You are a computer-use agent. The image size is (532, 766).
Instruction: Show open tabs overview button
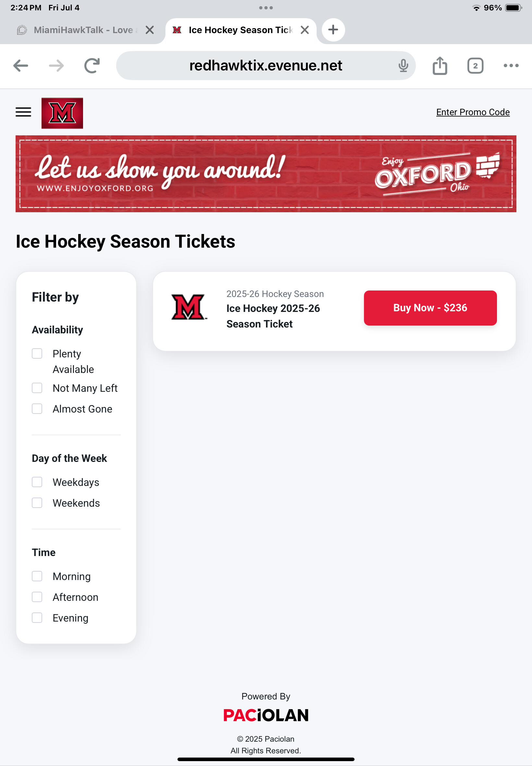click(x=475, y=65)
